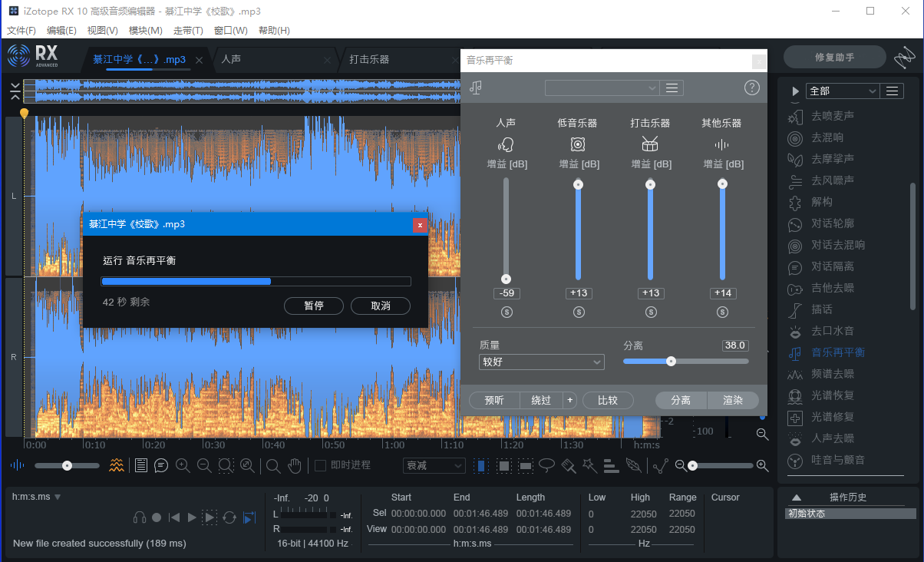Open the 吉他去噪 module

(821, 288)
